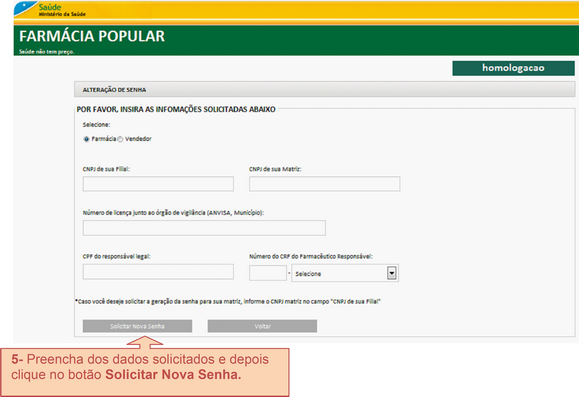Screen dimensions: 579x397
Task: Select the Vendedor radio button
Action: click(x=120, y=139)
